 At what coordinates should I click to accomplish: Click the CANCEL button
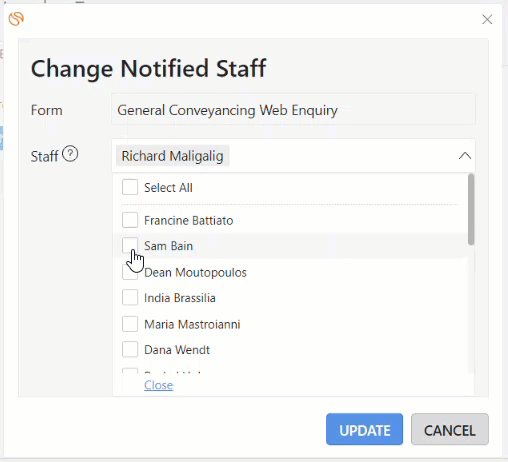[x=450, y=429]
